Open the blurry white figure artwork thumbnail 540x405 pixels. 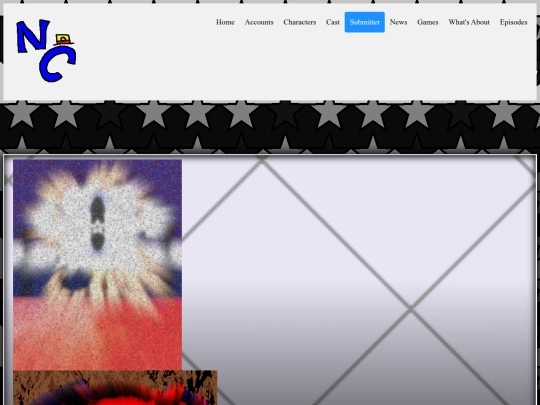pyautogui.click(x=97, y=264)
